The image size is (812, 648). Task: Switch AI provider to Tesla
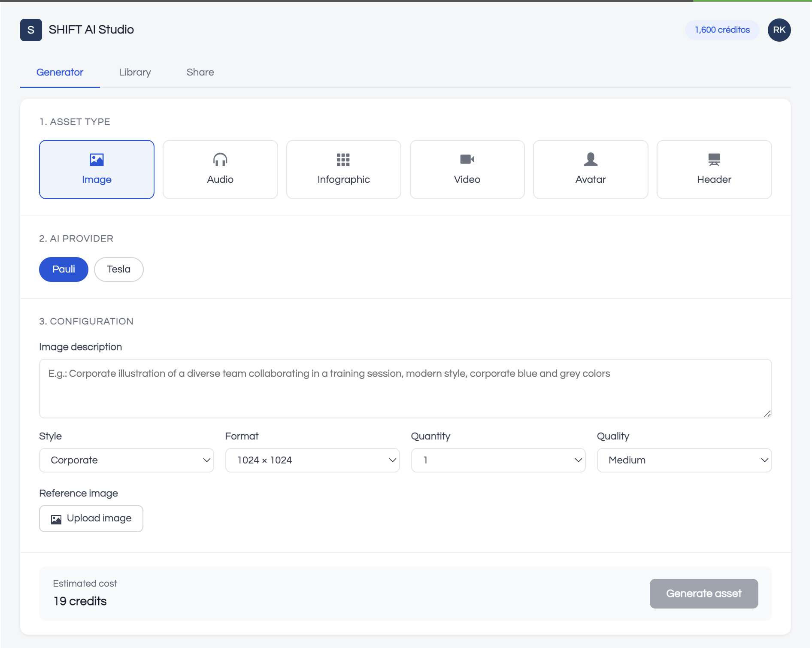click(119, 269)
